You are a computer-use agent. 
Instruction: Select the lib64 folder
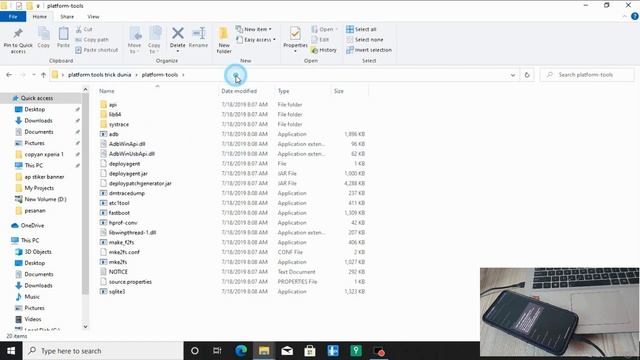[x=115, y=114]
